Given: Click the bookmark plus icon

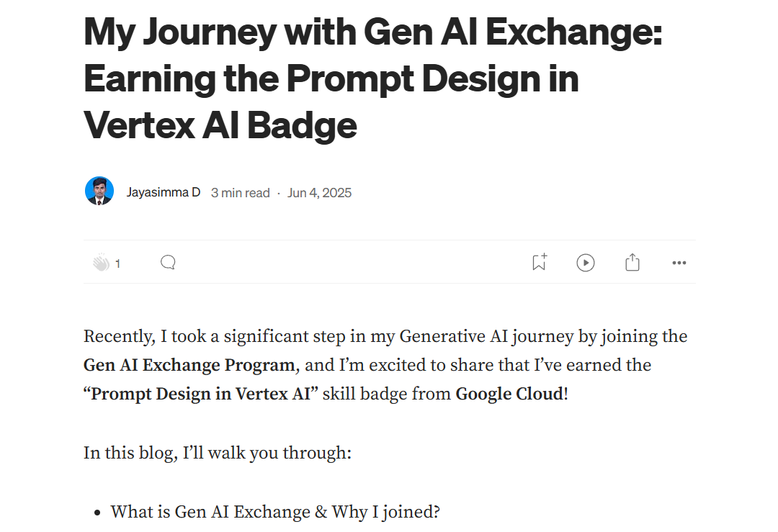Looking at the screenshot, I should (538, 262).
